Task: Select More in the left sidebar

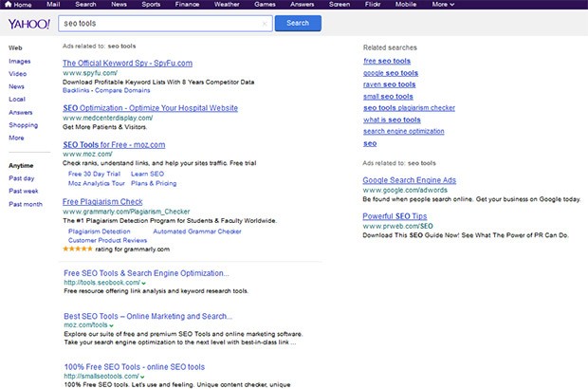Action: point(16,138)
